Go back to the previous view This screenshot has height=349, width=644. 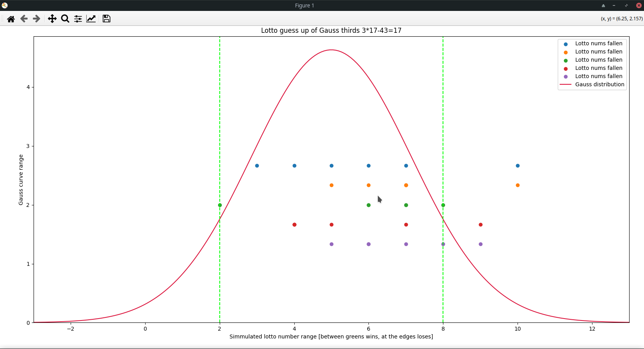[24, 19]
